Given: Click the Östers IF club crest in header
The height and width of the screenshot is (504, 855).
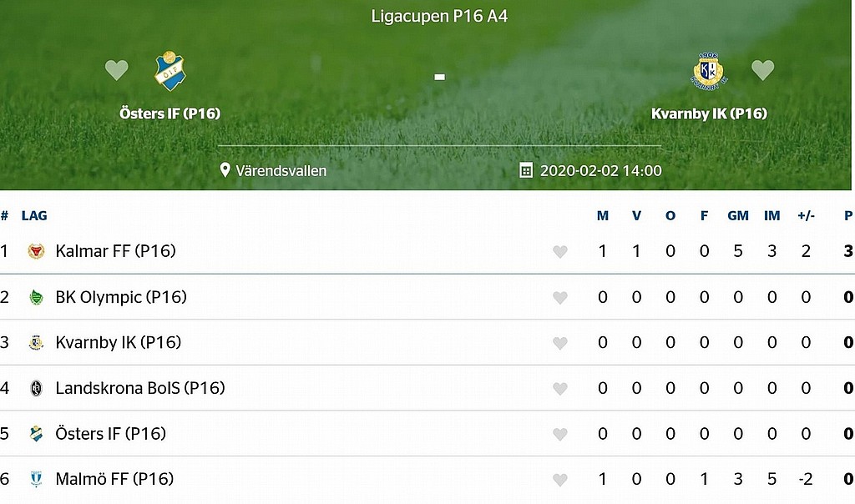Looking at the screenshot, I should (x=170, y=71).
